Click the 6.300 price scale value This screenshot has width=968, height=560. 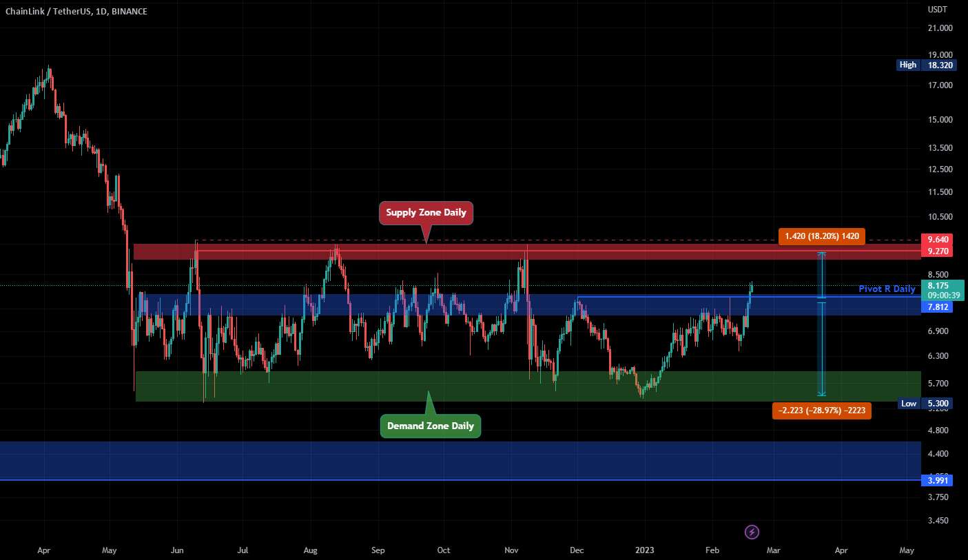click(938, 356)
